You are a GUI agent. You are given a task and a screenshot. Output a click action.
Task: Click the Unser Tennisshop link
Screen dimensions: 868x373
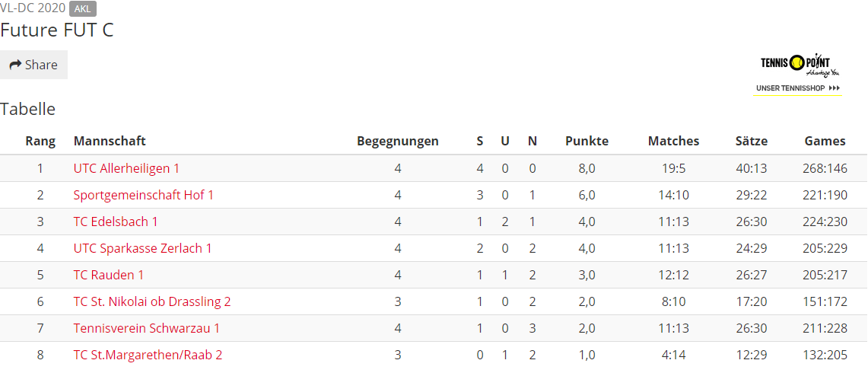pyautogui.click(x=798, y=88)
